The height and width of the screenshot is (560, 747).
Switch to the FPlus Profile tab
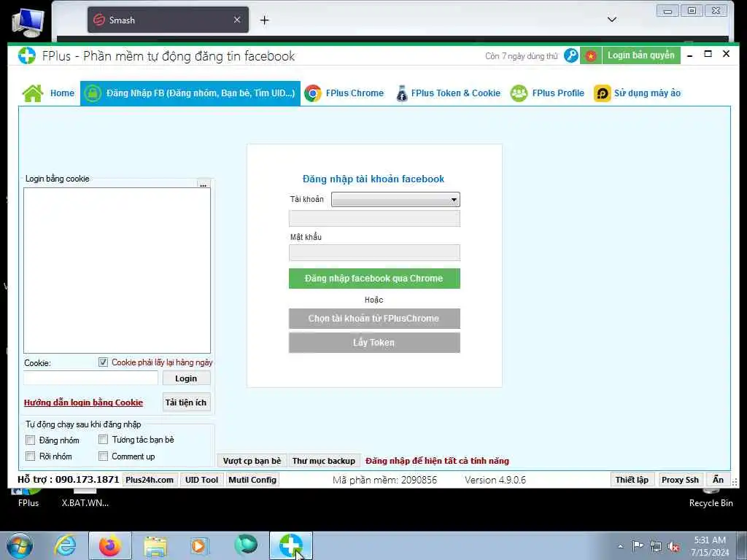547,93
